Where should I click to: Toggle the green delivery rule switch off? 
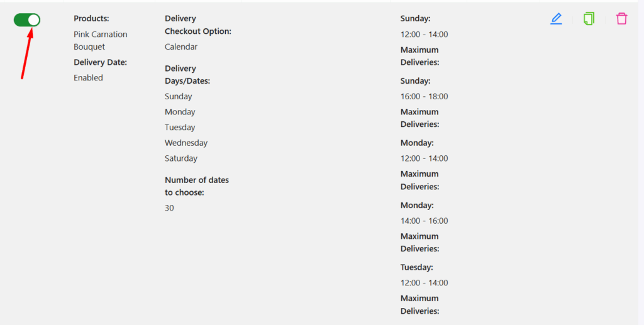(27, 20)
